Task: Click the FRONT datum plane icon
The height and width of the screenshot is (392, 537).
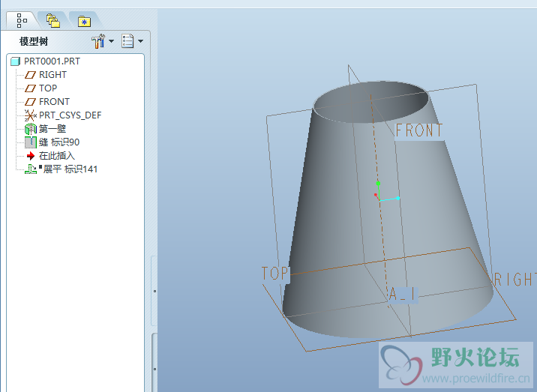Action: coord(30,102)
